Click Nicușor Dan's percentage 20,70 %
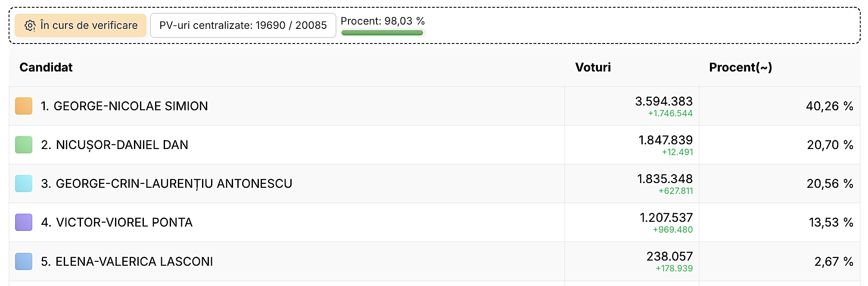The image size is (868, 286). 830,145
